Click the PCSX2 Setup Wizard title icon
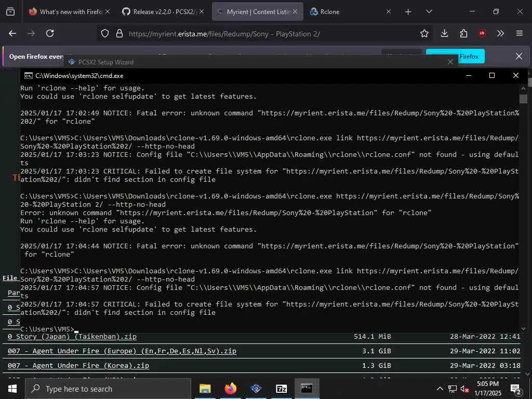Image resolution: width=532 pixels, height=399 pixels. pos(72,62)
